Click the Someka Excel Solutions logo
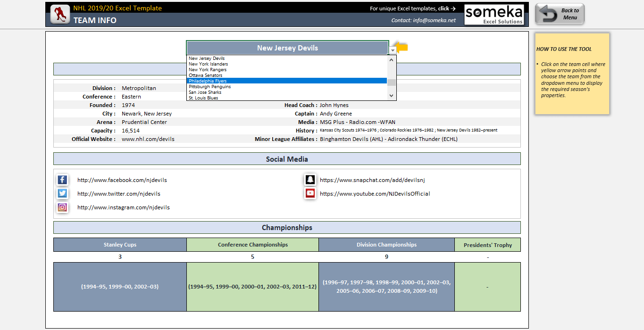The image size is (644, 330). 494,14
